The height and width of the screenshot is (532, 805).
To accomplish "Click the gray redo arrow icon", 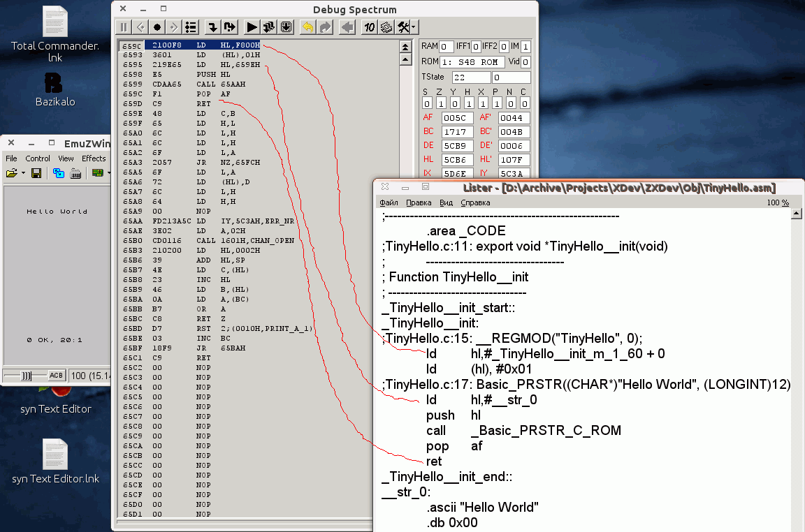I will click(x=326, y=27).
